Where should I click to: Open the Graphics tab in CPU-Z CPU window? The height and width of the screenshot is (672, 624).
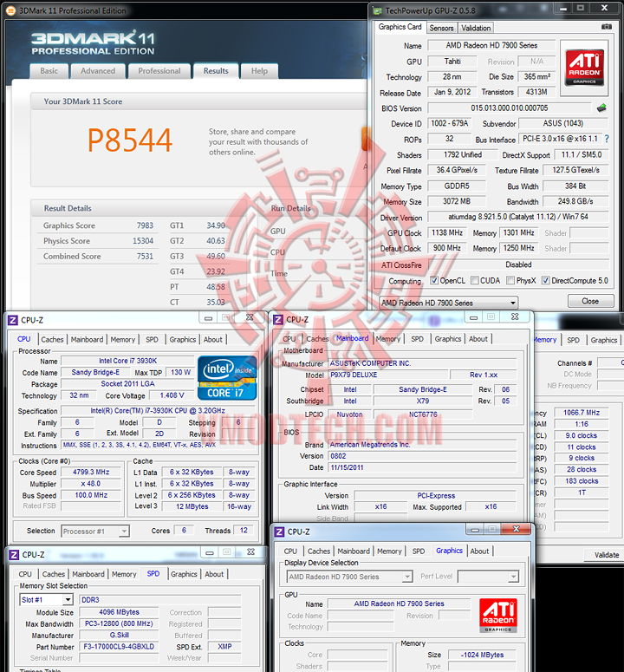183,339
